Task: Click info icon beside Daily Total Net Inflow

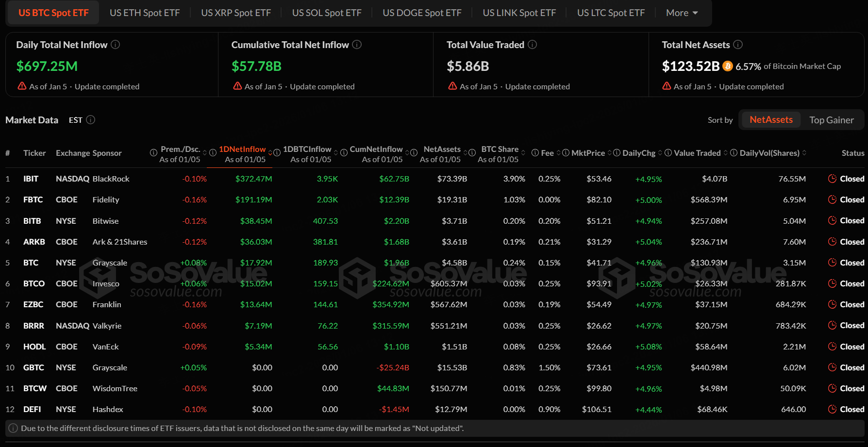Action: point(116,45)
